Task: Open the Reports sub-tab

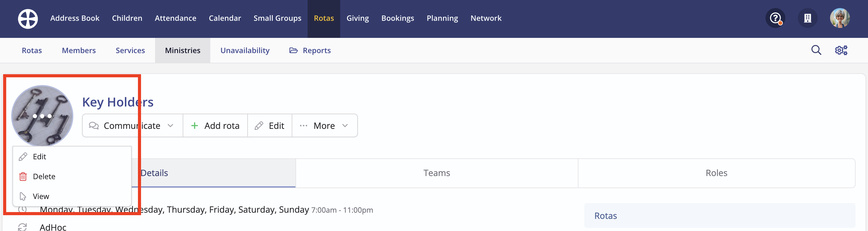Action: coord(310,51)
